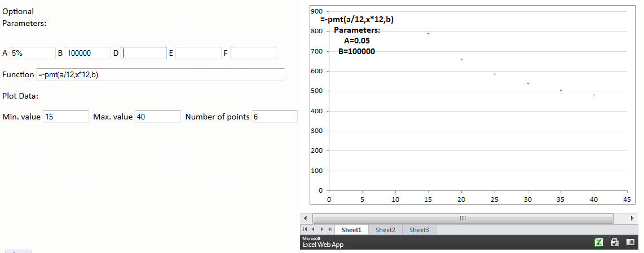This screenshot has height=253, width=644.
Task: Click the scroll right arrow on horizontal scrollbar
Action: click(631, 218)
